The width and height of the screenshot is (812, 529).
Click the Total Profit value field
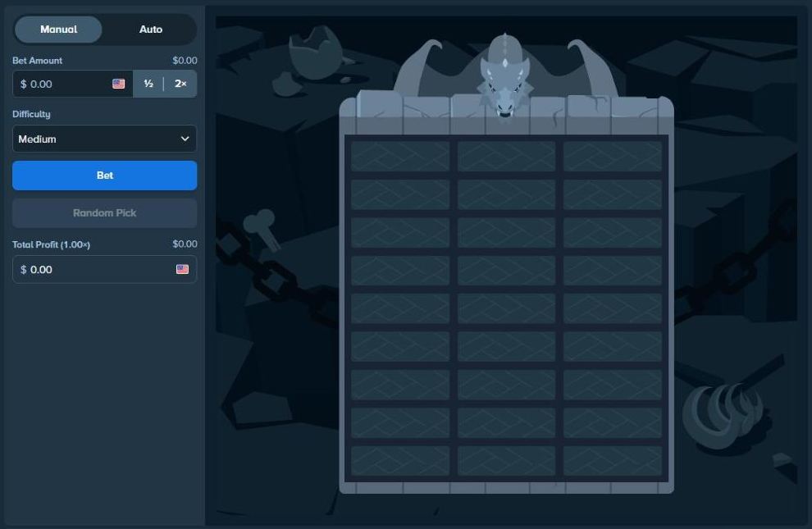click(105, 269)
